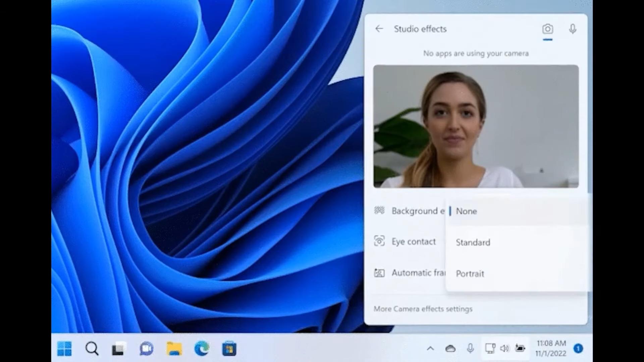Screen dimensions: 644x362
Task: Open the clock and date flyout
Action: pyautogui.click(x=551, y=348)
